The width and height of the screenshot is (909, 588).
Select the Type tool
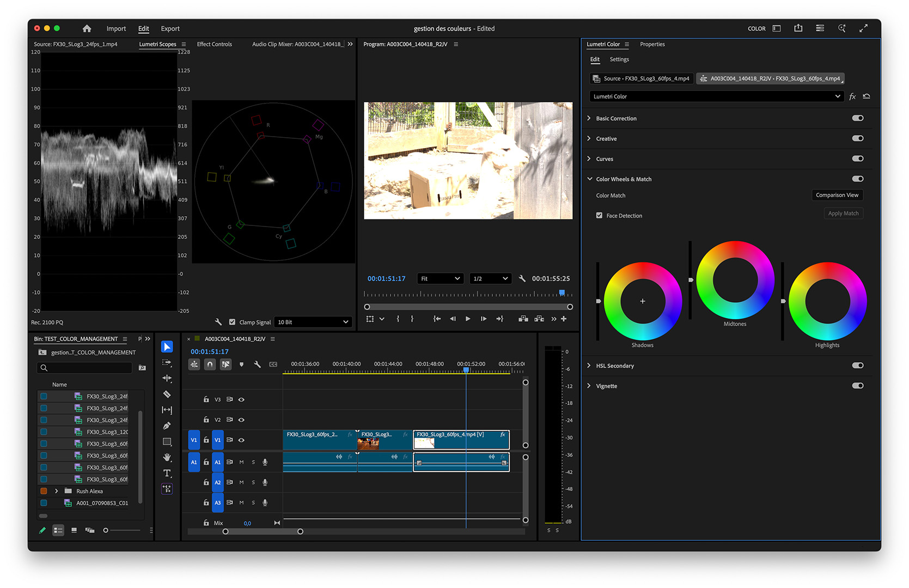pyautogui.click(x=167, y=473)
